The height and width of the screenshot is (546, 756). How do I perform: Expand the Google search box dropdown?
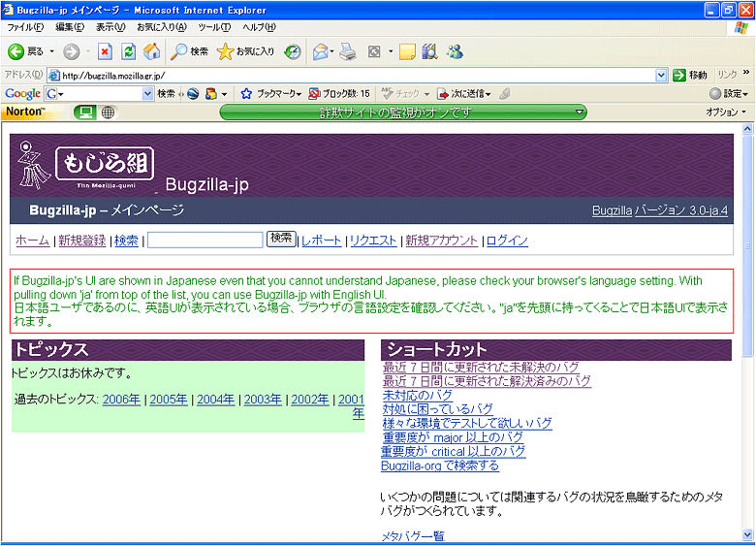pos(147,93)
